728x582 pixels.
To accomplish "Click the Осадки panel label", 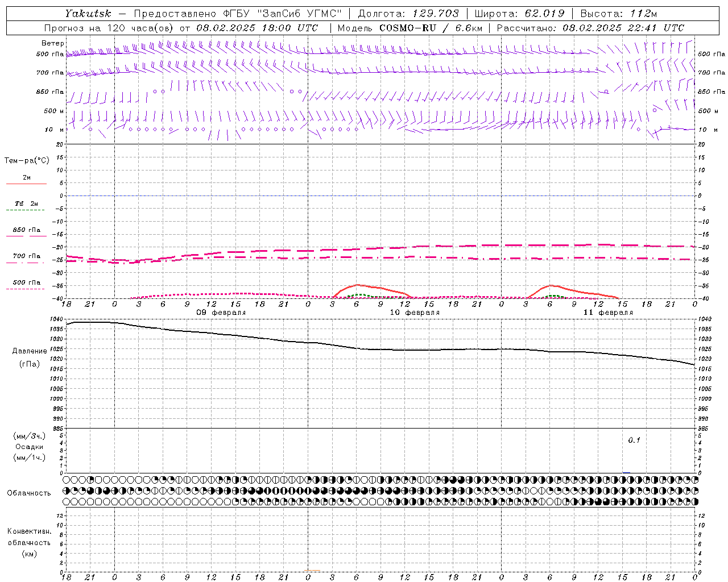I will [30, 447].
